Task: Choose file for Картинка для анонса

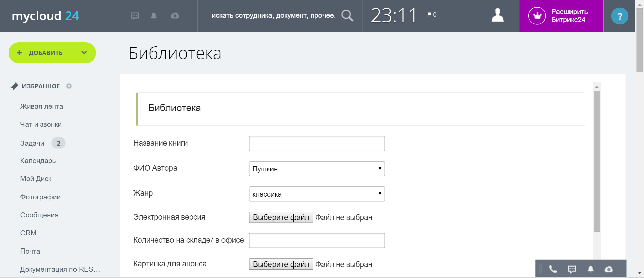Action: [x=281, y=264]
